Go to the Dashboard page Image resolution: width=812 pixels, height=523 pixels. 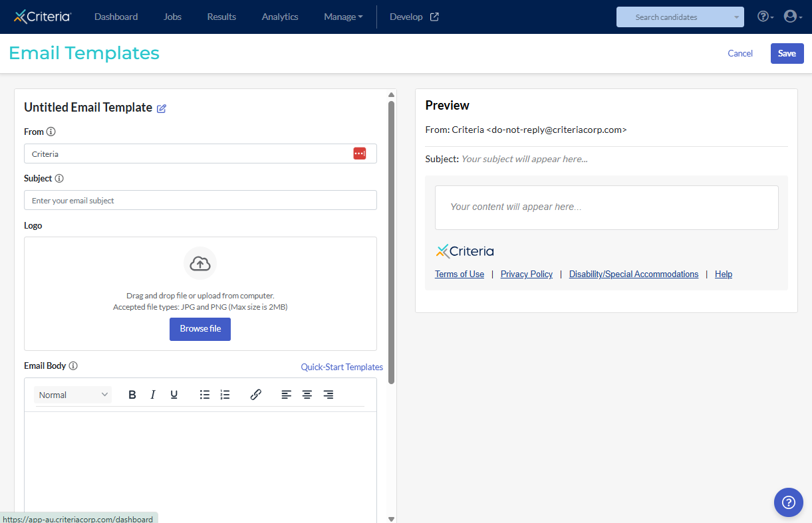(116, 17)
